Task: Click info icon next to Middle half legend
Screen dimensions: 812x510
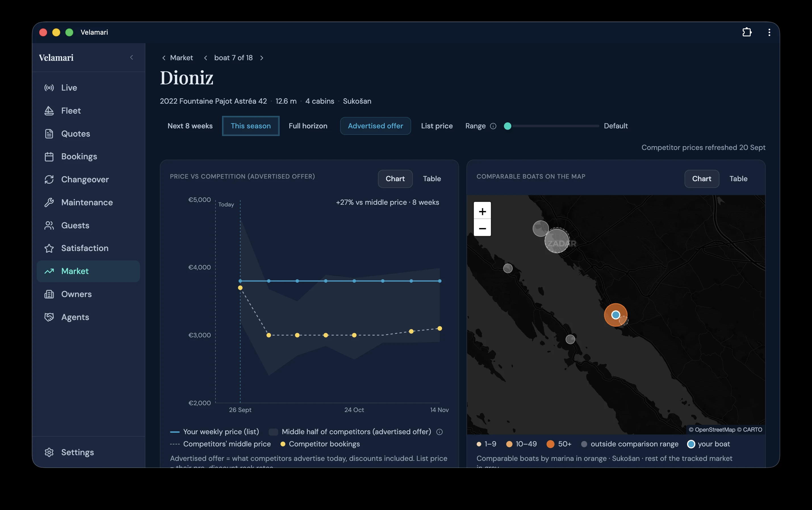Action: tap(440, 432)
